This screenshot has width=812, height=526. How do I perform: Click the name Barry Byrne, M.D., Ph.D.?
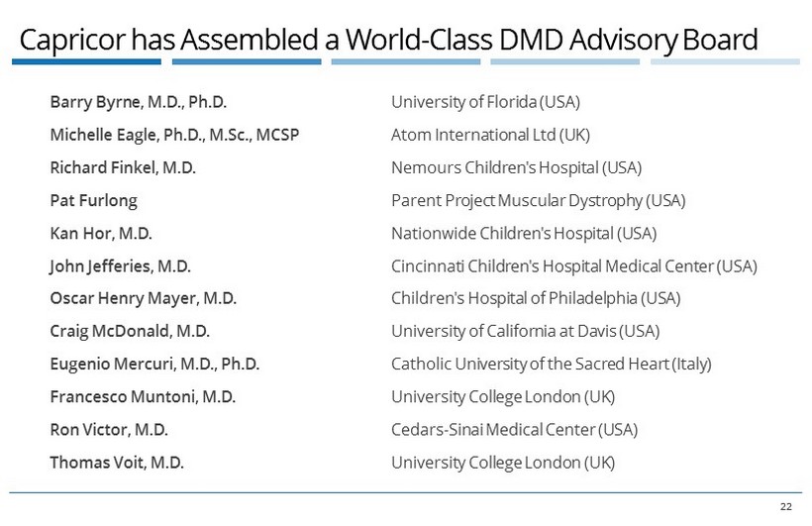coord(146,102)
